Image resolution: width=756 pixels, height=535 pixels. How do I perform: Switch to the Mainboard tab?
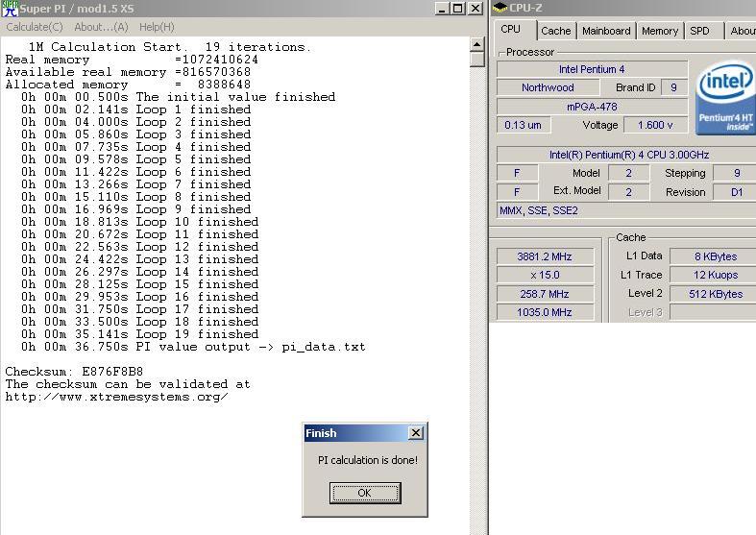(x=606, y=31)
